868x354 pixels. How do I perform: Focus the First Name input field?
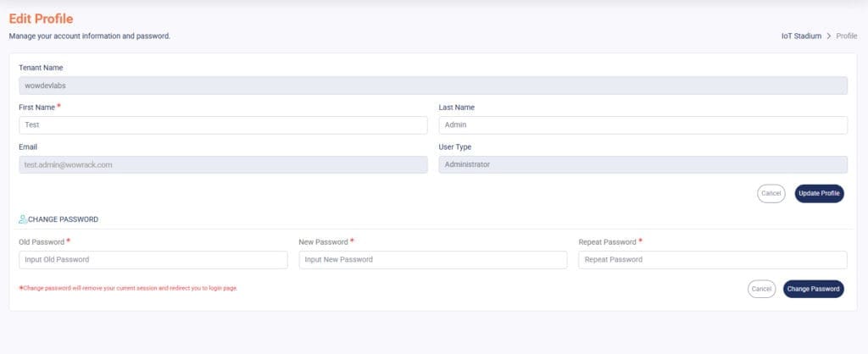click(223, 125)
